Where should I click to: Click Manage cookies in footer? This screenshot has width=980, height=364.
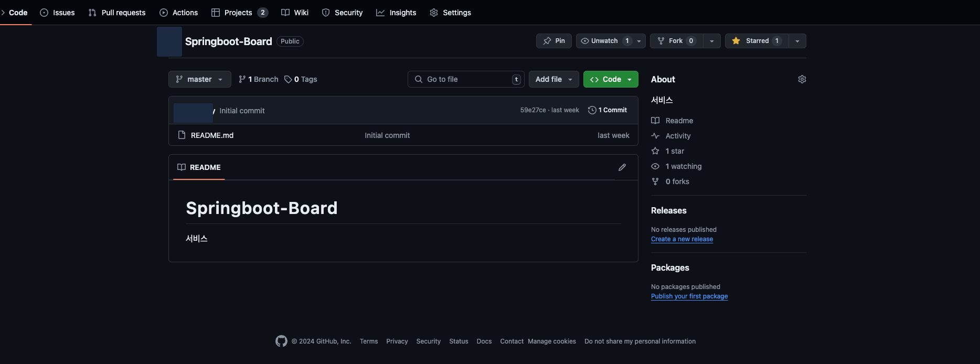point(552,341)
